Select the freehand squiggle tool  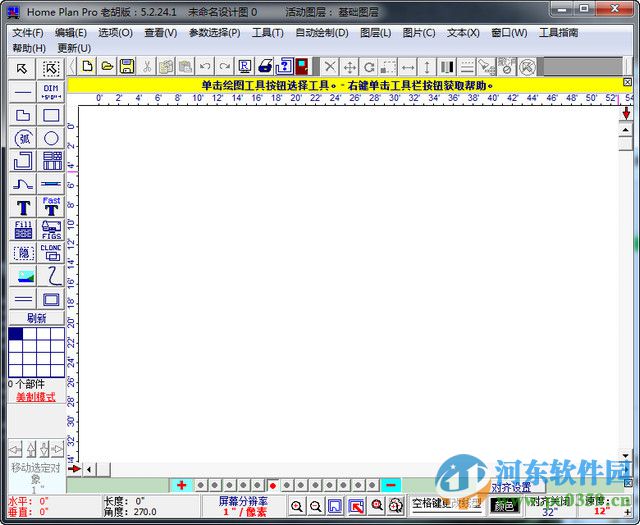tap(51, 276)
